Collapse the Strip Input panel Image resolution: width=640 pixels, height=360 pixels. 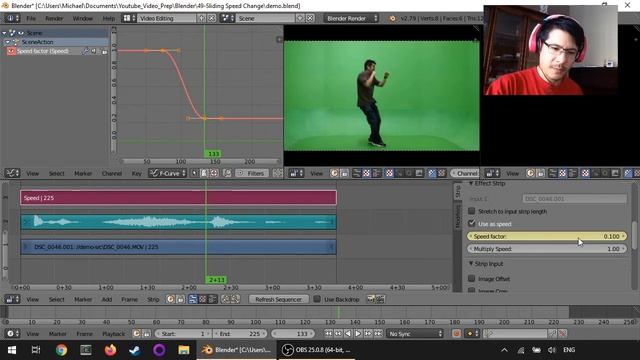[x=471, y=264]
